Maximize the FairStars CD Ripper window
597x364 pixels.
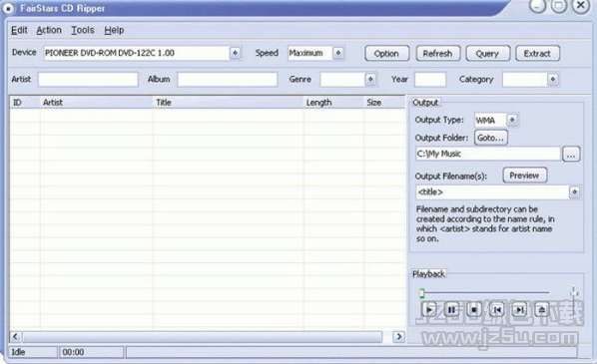tap(559, 6)
